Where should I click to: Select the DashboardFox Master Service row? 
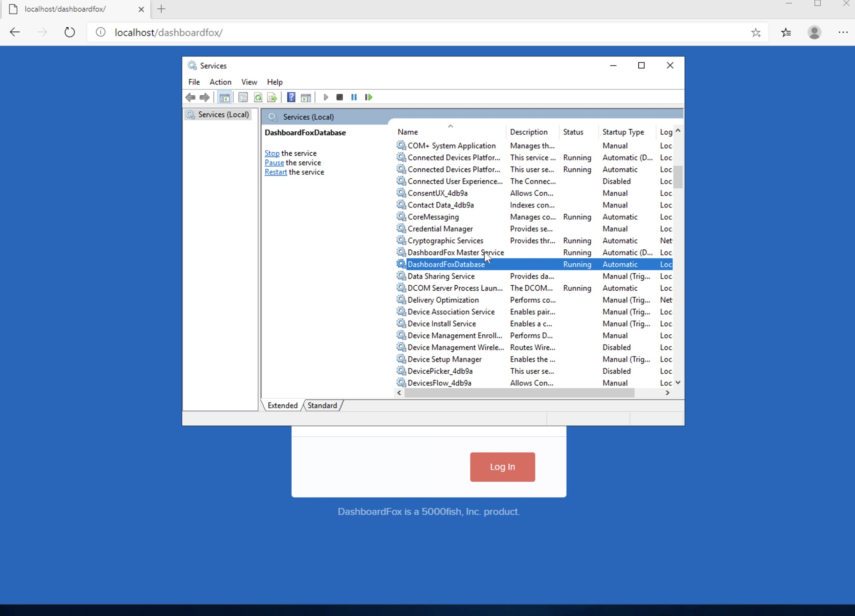(534, 252)
